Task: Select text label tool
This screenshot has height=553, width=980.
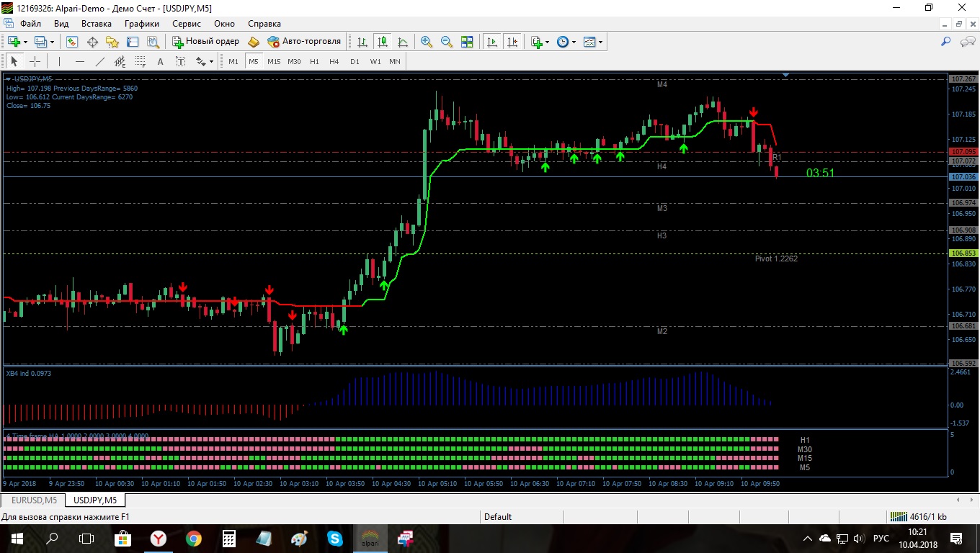Action: point(180,61)
